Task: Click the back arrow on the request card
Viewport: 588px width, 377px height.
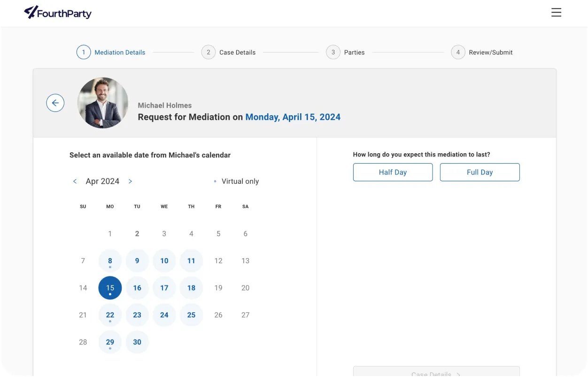Action: (55, 103)
